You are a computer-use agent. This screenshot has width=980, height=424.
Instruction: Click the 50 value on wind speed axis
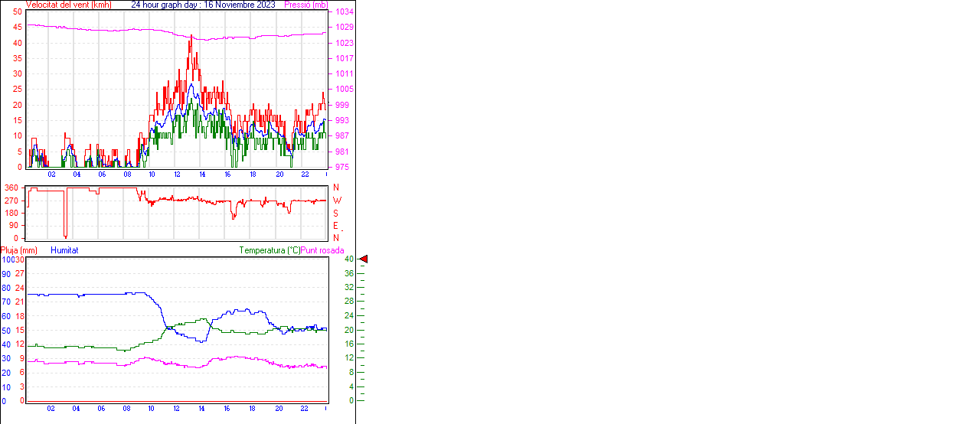[x=18, y=12]
